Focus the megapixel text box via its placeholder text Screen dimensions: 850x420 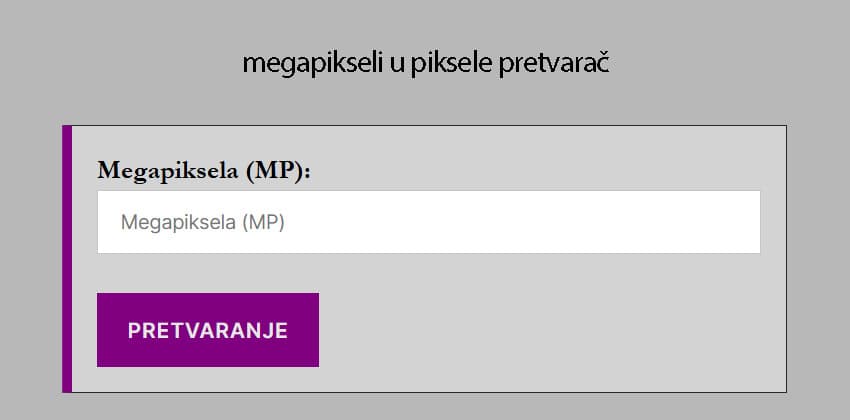[202, 222]
